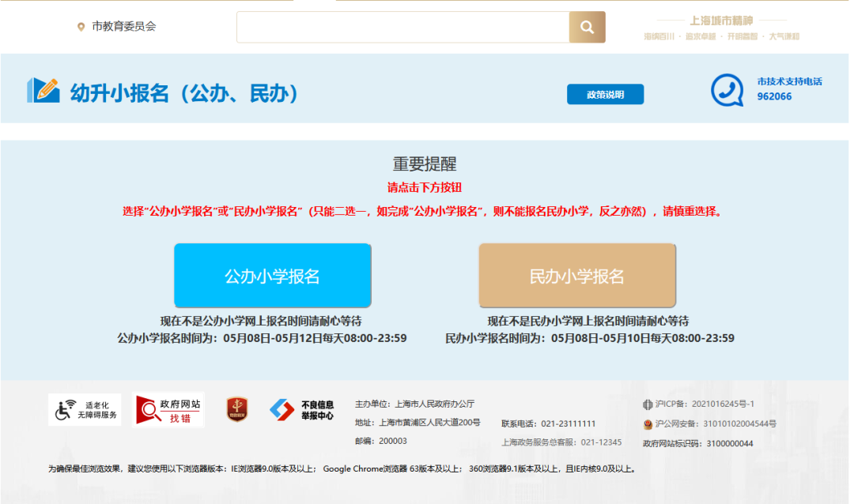This screenshot has width=854, height=504.
Task: Select 公办小学报名 button
Action: point(272,276)
